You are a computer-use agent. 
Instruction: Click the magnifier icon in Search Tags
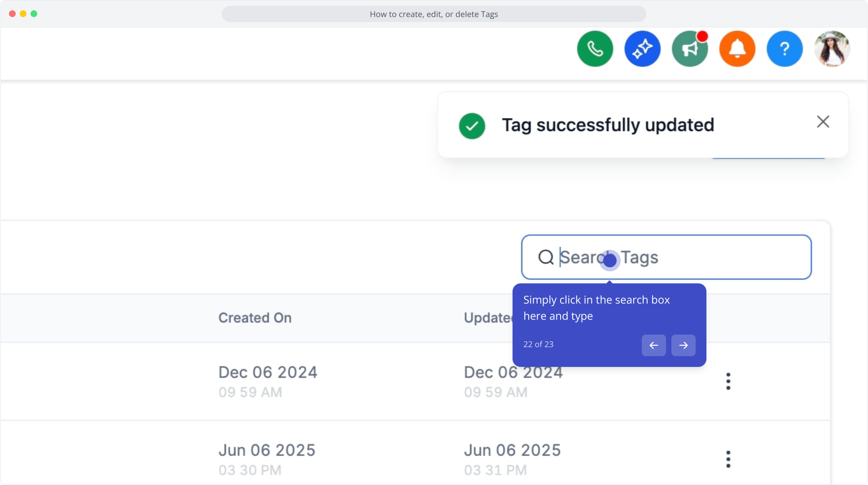tap(546, 257)
